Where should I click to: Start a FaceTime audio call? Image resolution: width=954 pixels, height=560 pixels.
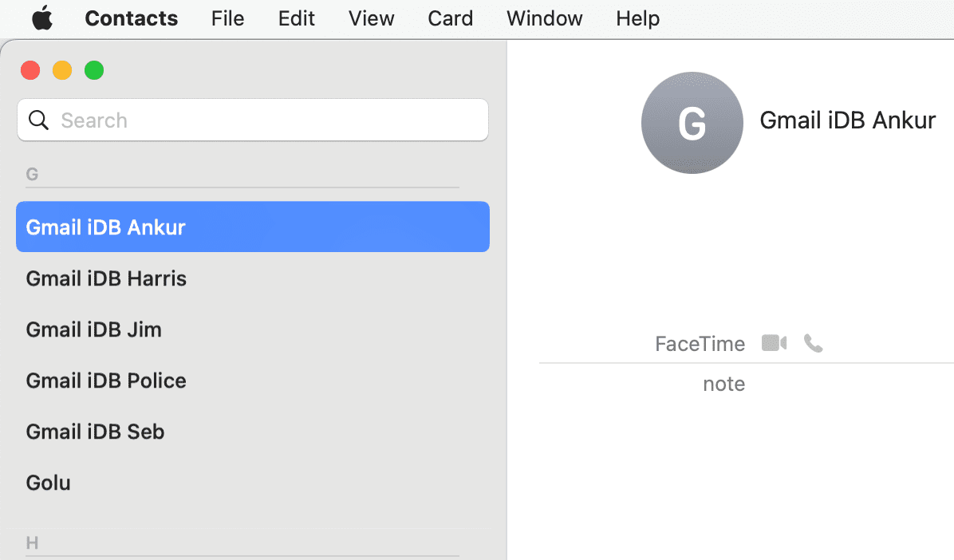click(814, 343)
